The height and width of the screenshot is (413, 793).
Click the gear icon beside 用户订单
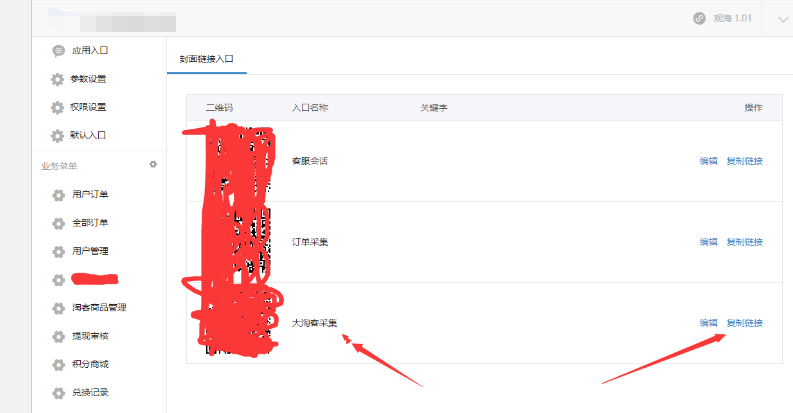(x=58, y=194)
